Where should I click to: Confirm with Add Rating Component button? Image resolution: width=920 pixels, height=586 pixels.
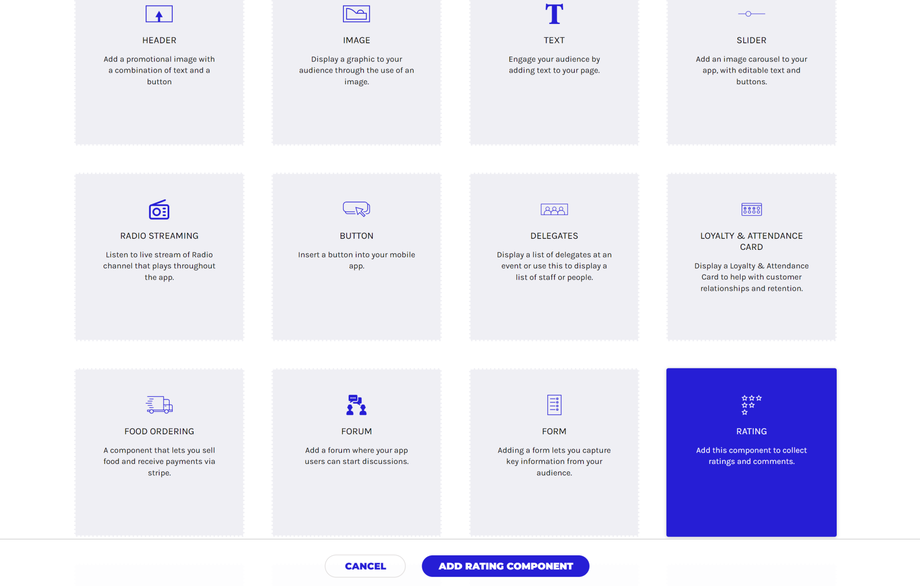point(505,566)
